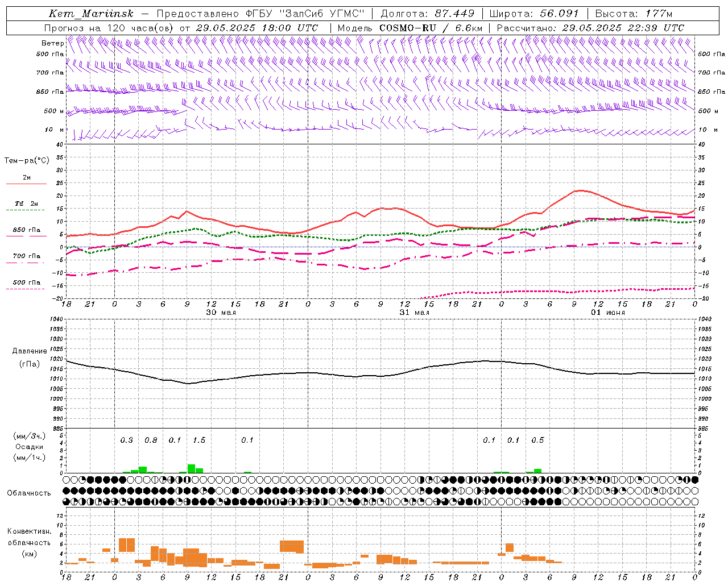The image size is (728, 582).
Task: Click the 500 гПа temperature legend entry below 700 гПа
Action: (27, 282)
